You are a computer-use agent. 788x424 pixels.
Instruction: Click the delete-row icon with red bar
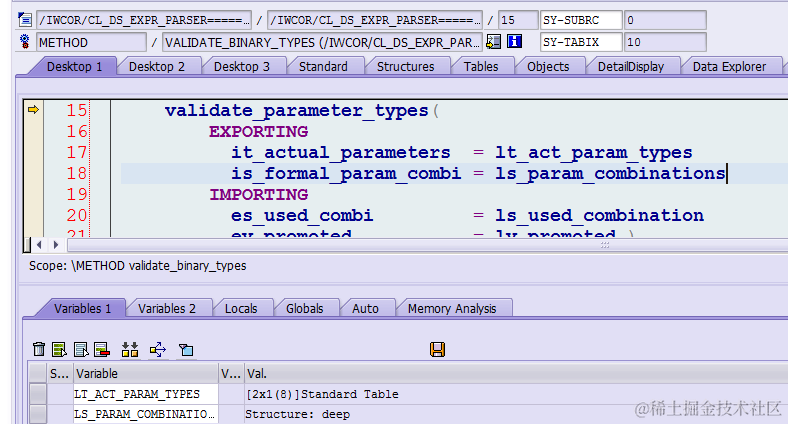pyautogui.click(x=102, y=349)
